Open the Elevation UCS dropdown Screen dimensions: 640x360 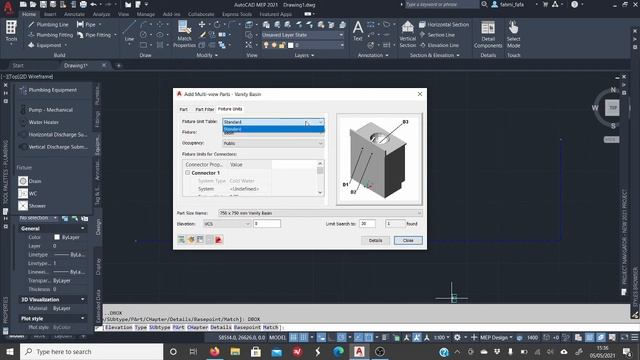click(227, 224)
